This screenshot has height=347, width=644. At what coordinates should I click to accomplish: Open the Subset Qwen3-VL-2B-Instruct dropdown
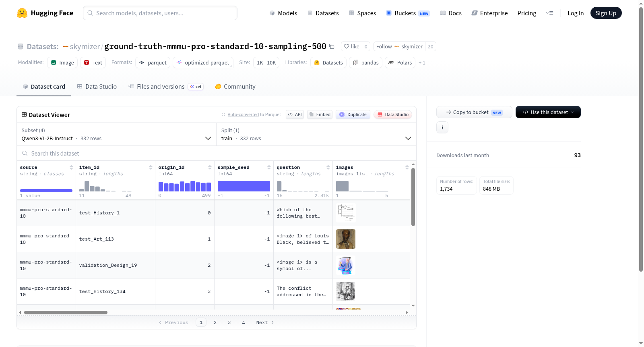(x=116, y=134)
